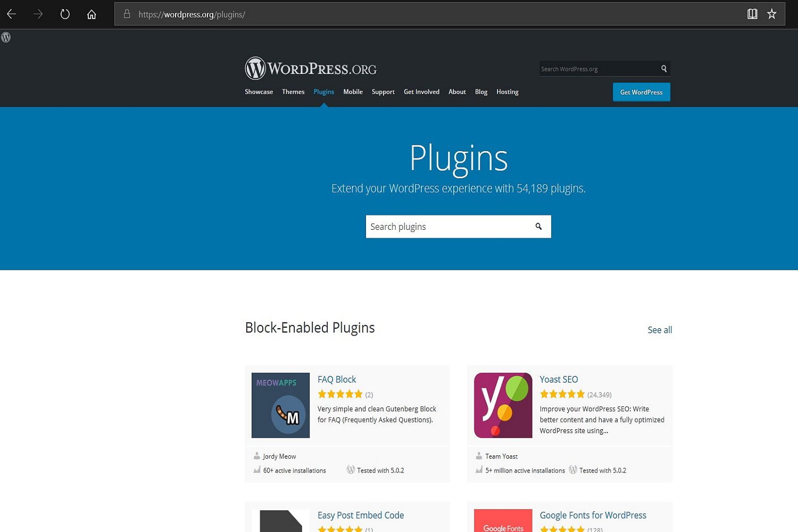Open the See all link for Block-Enabled Plugins
The width and height of the screenshot is (798, 532).
pos(660,330)
